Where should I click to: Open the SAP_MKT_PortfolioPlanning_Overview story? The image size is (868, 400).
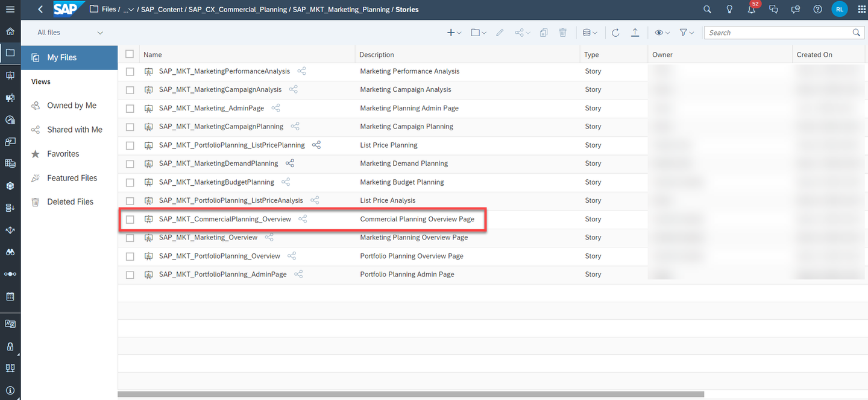pyautogui.click(x=219, y=256)
